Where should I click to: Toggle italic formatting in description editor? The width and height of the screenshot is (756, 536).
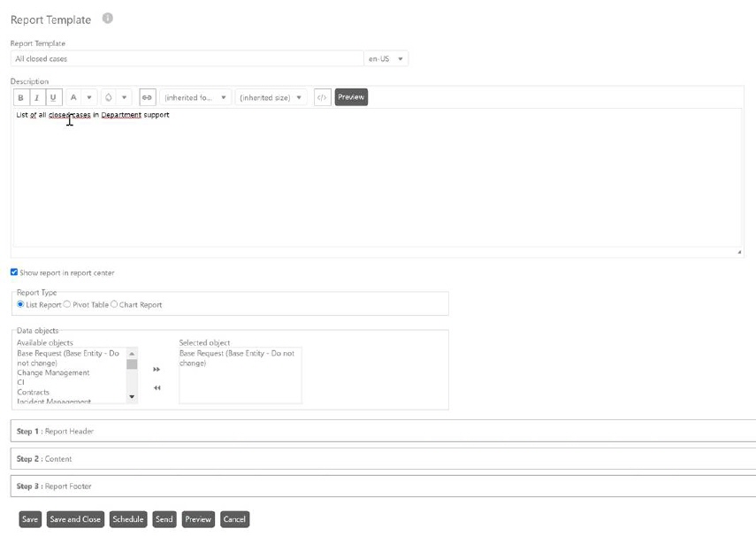pos(36,97)
